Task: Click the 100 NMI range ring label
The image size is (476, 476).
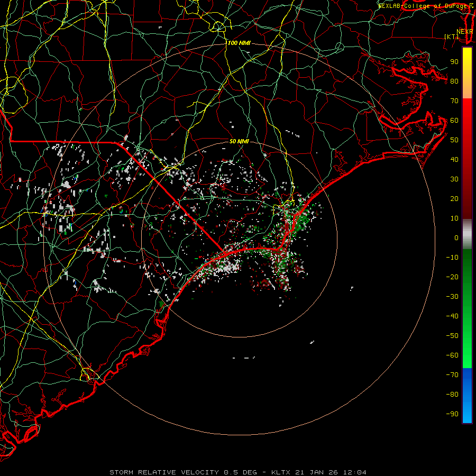Action: point(239,43)
